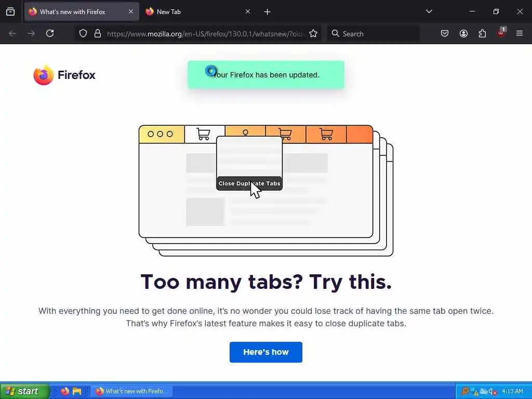Open the uBlock Origin extension icon

tap(501, 33)
